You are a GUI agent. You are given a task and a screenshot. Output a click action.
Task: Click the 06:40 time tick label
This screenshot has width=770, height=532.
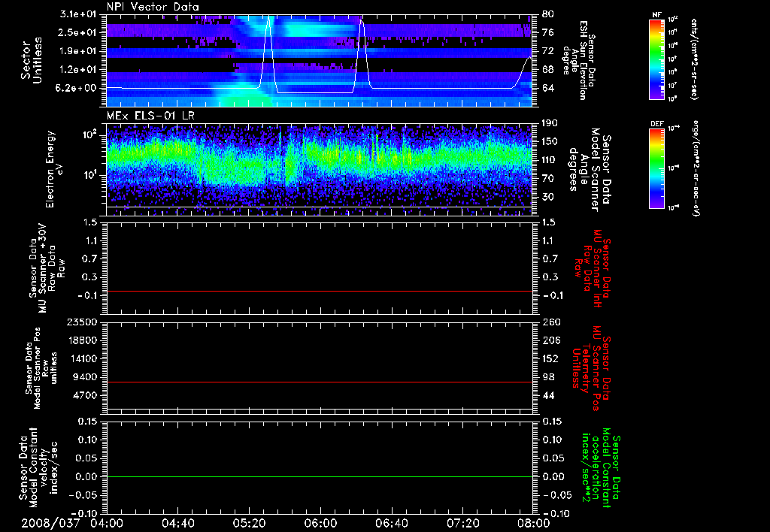point(391,524)
